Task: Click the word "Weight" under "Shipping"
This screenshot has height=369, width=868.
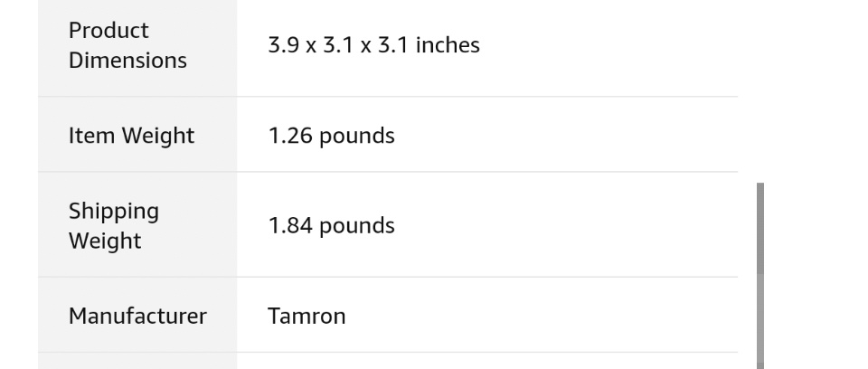Action: tap(105, 241)
